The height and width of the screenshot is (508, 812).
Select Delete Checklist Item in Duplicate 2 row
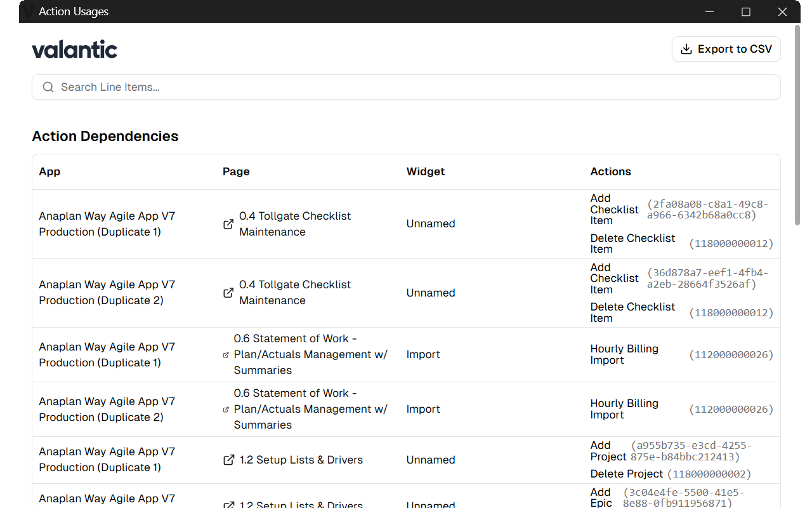pos(632,312)
